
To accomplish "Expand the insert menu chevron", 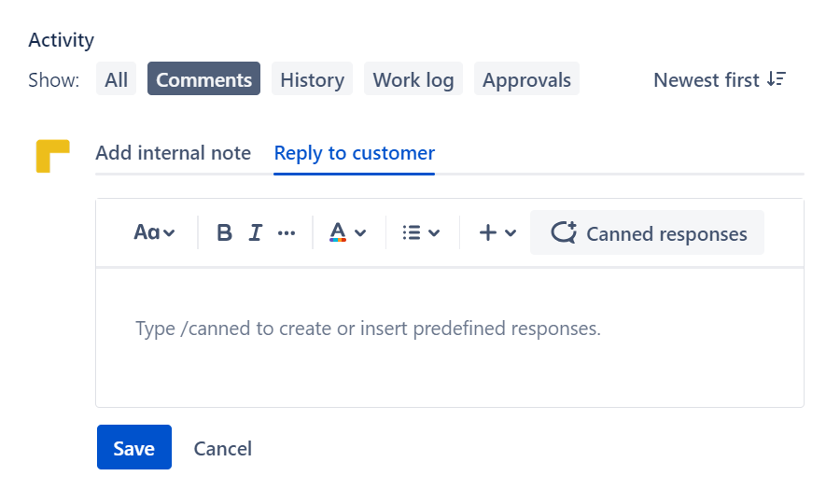I will (511, 233).
